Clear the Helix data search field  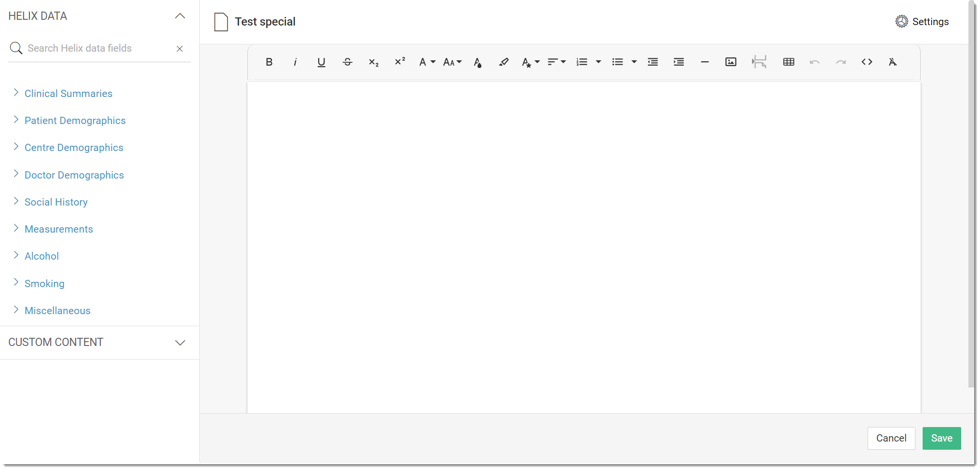tap(179, 49)
